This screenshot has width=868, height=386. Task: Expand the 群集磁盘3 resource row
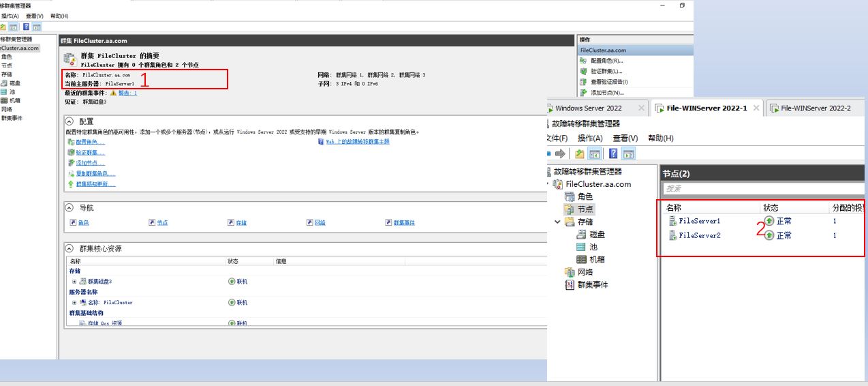click(x=74, y=281)
